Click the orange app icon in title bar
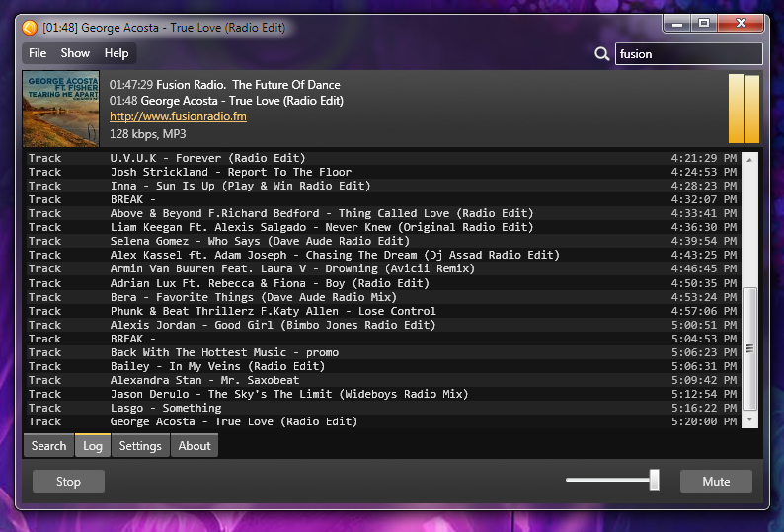The width and height of the screenshot is (784, 532). 30,28
